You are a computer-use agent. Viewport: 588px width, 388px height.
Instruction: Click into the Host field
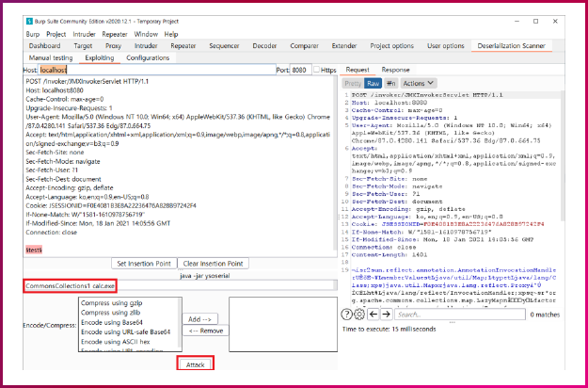point(157,70)
